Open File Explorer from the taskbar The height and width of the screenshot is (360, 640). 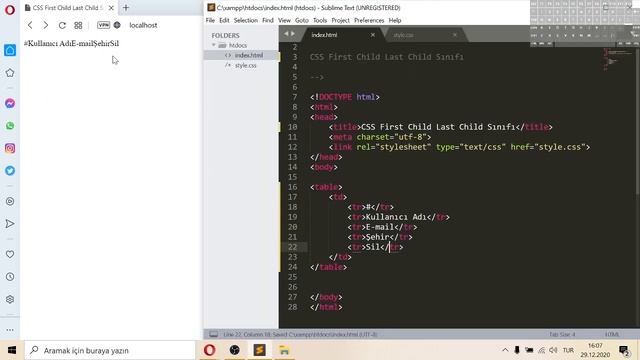pyautogui.click(x=284, y=350)
